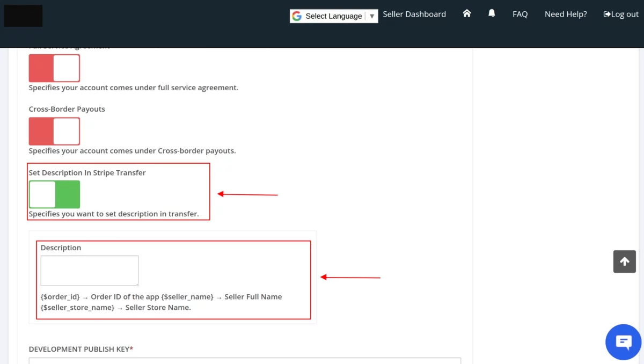The image size is (644, 364).
Task: Click the site logo in the top-left corner
Action: coord(23,16)
